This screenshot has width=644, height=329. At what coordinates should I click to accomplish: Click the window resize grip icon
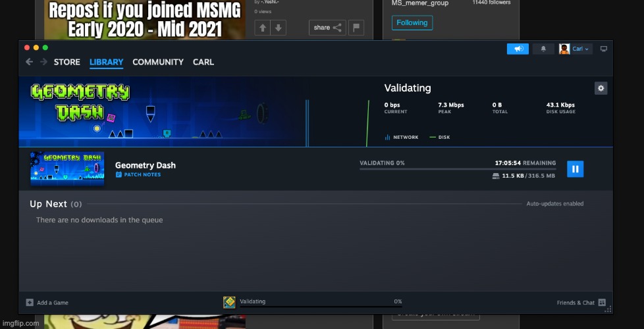click(x=608, y=310)
